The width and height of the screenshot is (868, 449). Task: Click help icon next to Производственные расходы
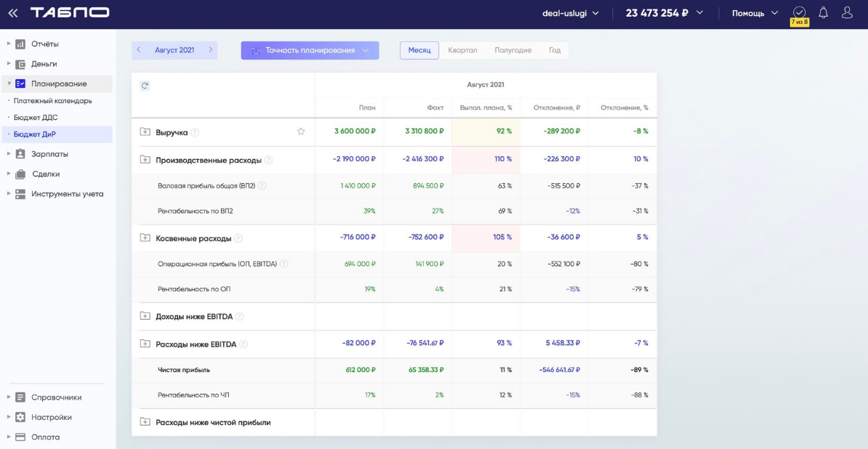coord(268,160)
